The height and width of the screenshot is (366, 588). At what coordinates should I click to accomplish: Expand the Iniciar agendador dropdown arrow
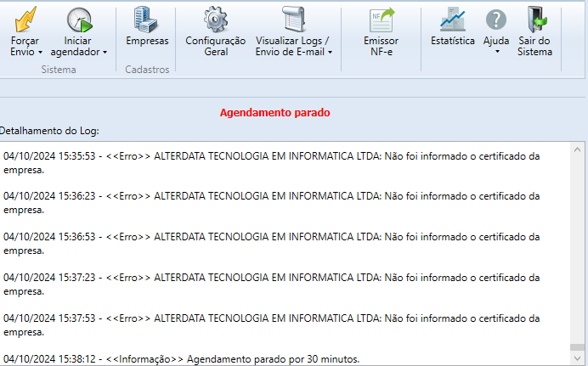click(x=105, y=53)
